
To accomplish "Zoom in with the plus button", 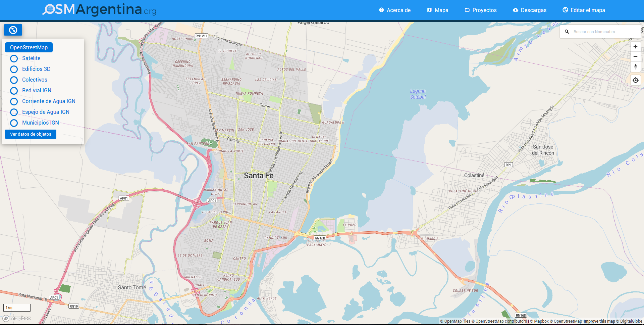I will [x=635, y=47].
